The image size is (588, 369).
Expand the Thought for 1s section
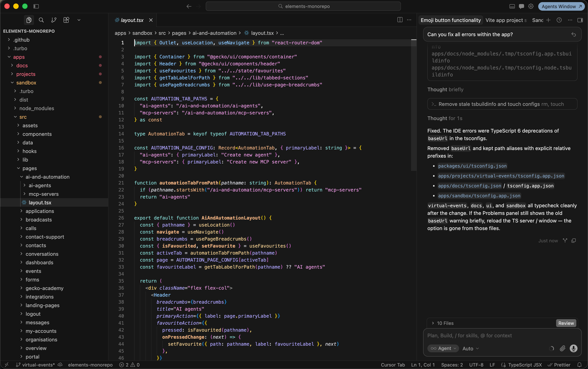[445, 118]
